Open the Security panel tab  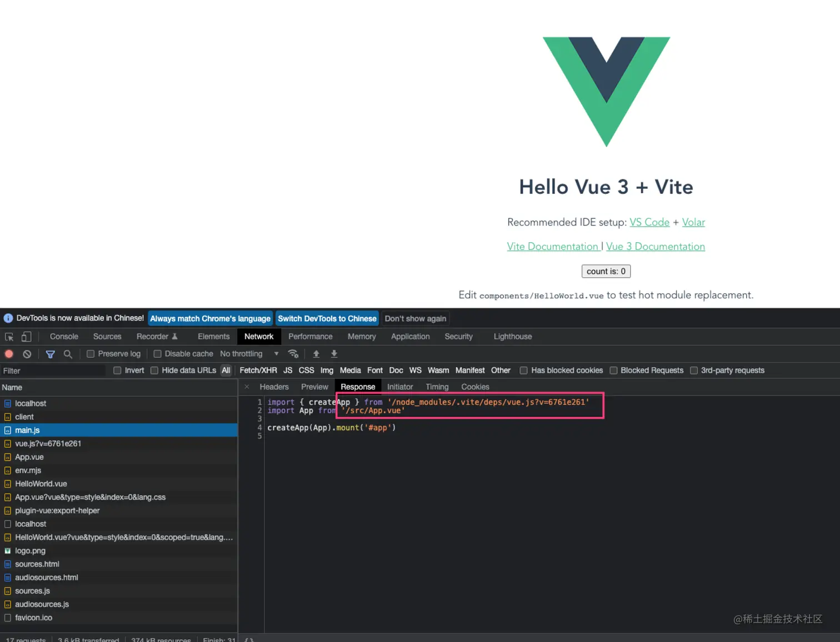pyautogui.click(x=459, y=337)
